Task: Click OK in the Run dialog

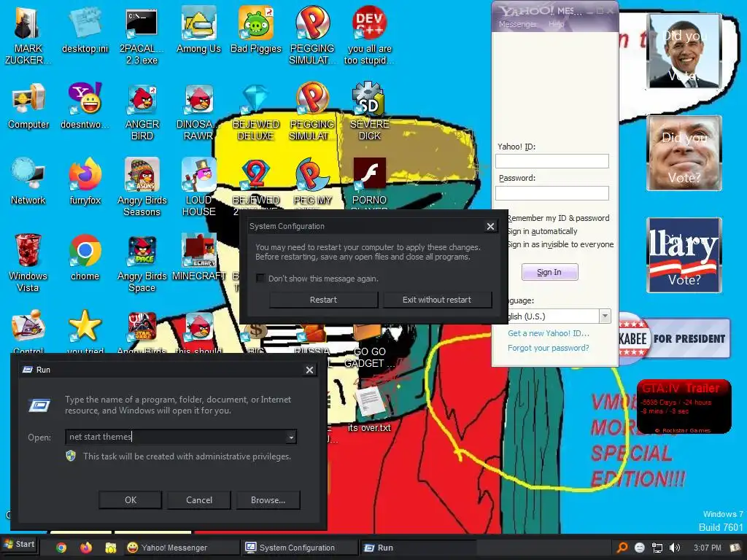Action: (x=131, y=500)
